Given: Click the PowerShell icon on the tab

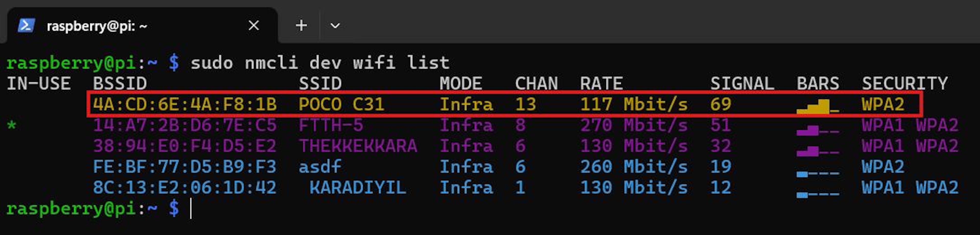Looking at the screenshot, I should (26, 26).
